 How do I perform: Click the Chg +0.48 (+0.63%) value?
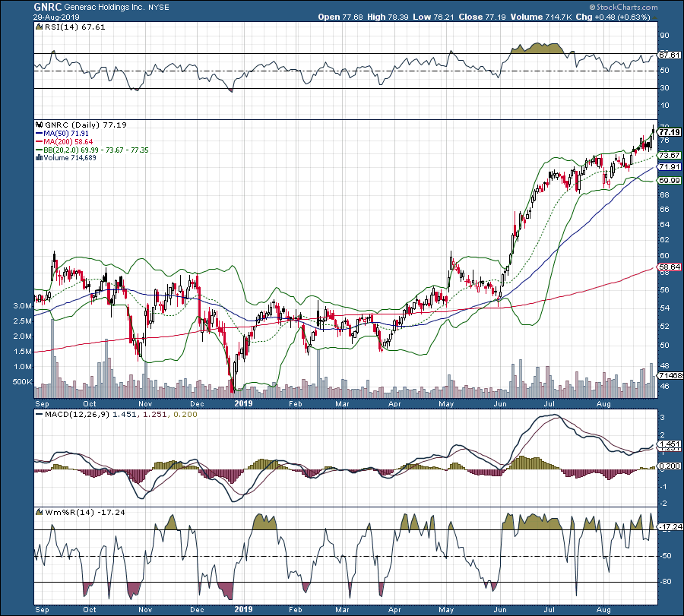pyautogui.click(x=613, y=17)
